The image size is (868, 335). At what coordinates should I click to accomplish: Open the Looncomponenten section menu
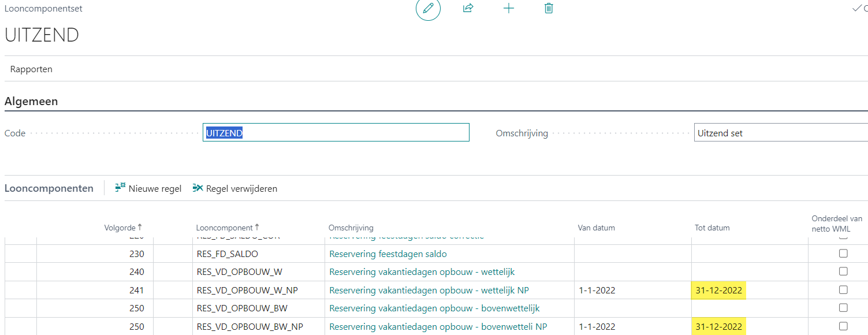[x=49, y=188]
